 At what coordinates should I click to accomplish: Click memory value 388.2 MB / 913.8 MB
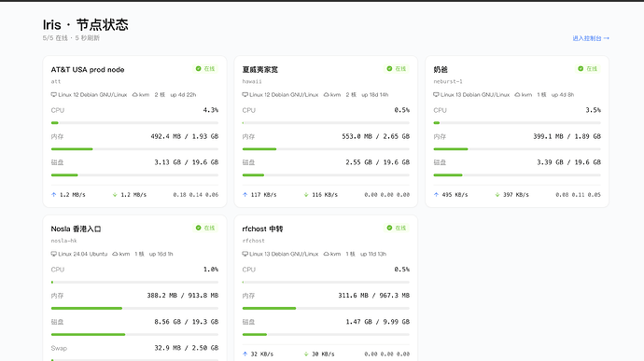pos(183,296)
